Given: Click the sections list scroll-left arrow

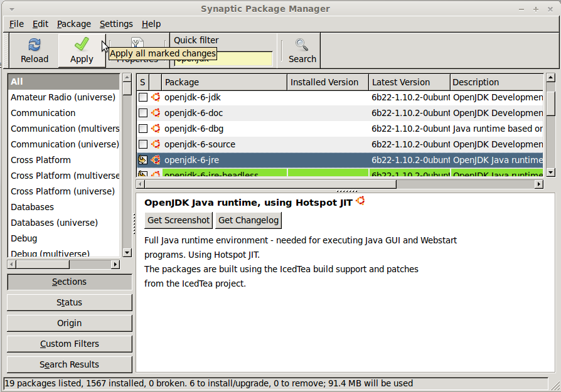Looking at the screenshot, I should click(x=11, y=264).
